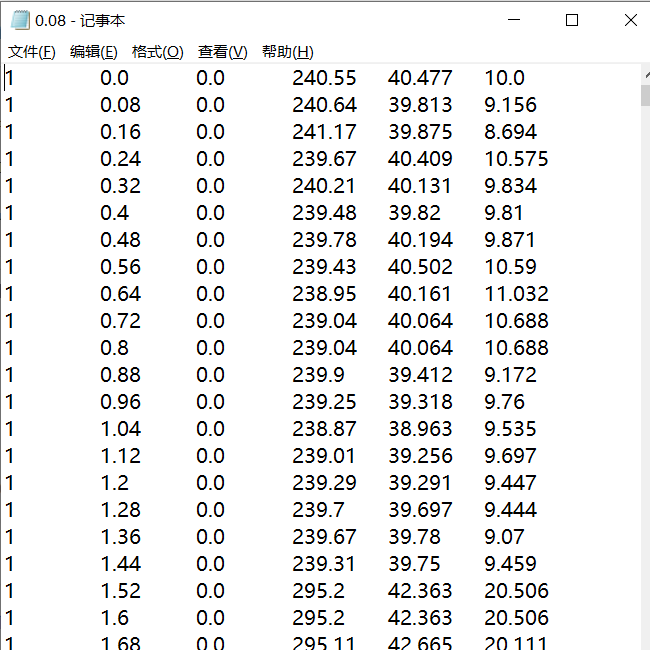Click the value 9.172
650x650 pixels.
[x=510, y=375]
